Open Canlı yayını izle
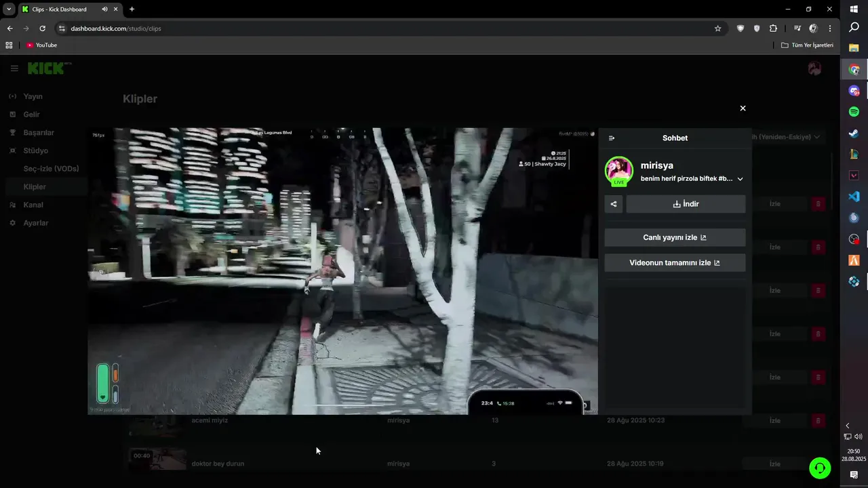 tap(675, 238)
